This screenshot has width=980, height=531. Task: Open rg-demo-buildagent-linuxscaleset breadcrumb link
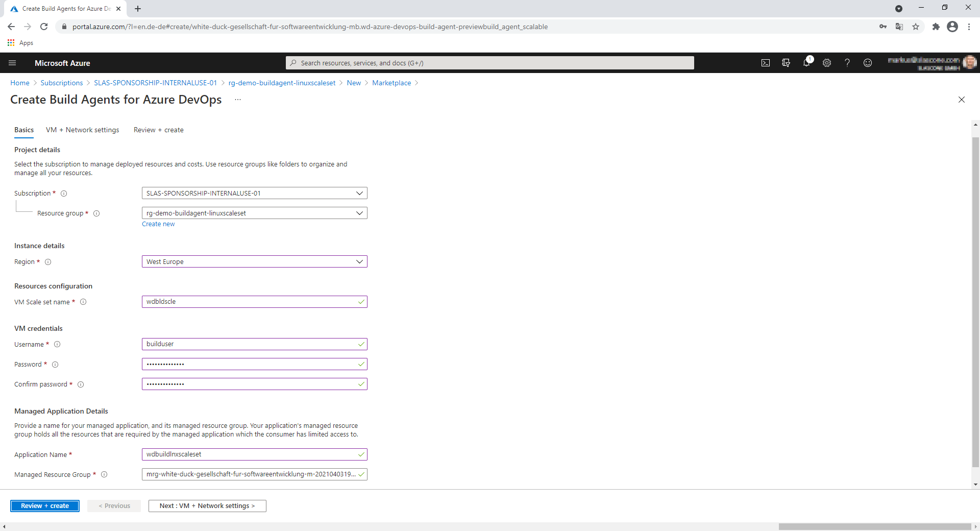click(x=282, y=83)
